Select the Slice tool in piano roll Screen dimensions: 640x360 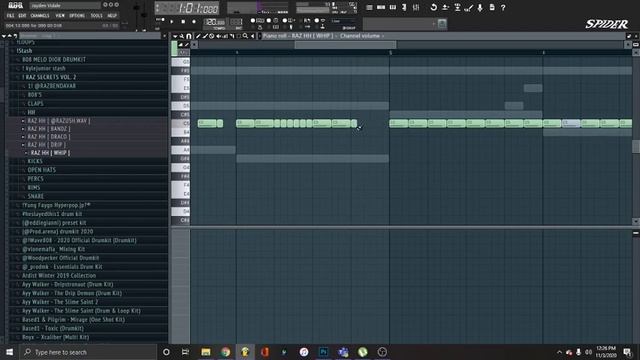(232, 36)
